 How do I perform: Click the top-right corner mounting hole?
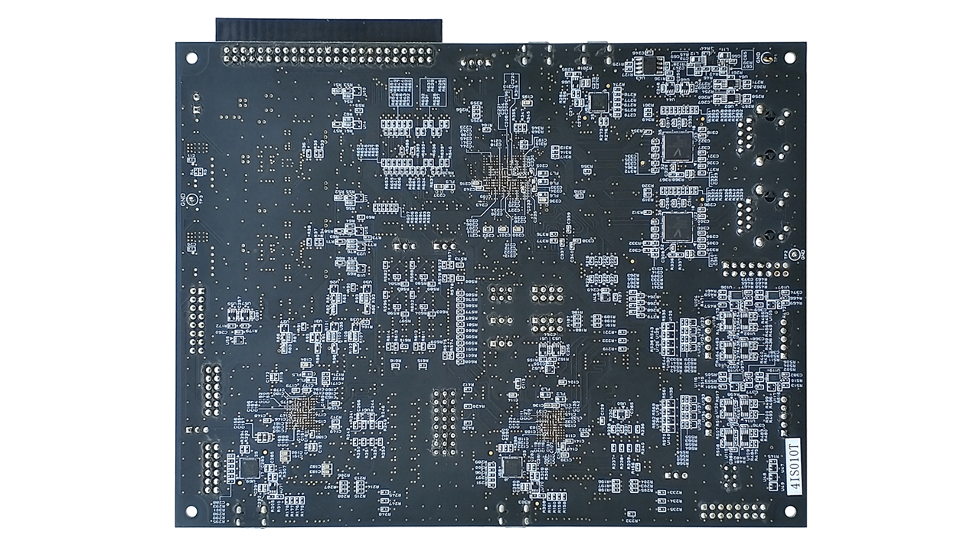tap(789, 57)
